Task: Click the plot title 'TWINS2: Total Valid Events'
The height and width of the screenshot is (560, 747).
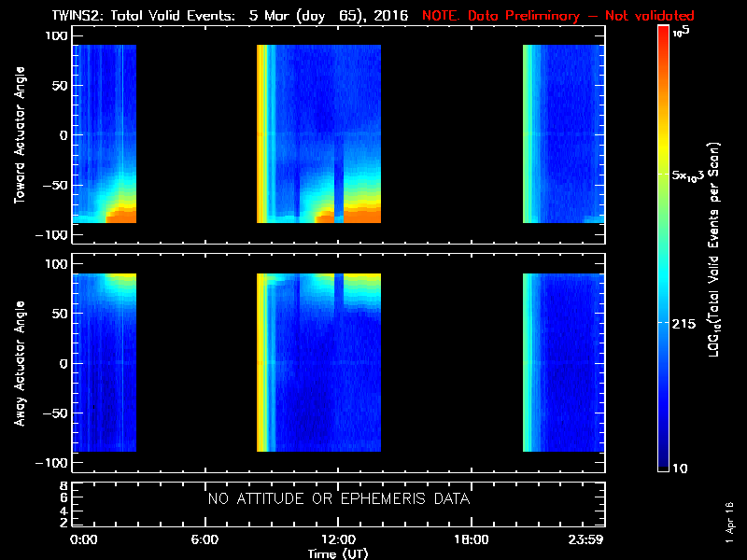Action: pos(143,16)
